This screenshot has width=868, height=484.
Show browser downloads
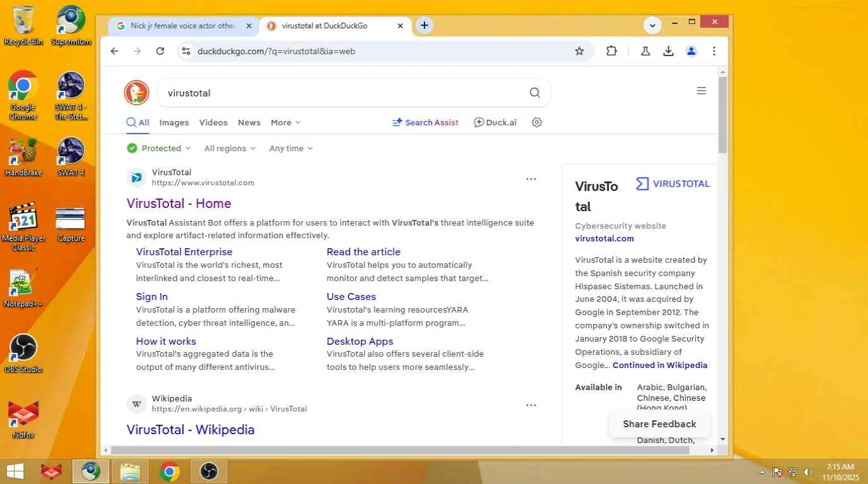[669, 51]
